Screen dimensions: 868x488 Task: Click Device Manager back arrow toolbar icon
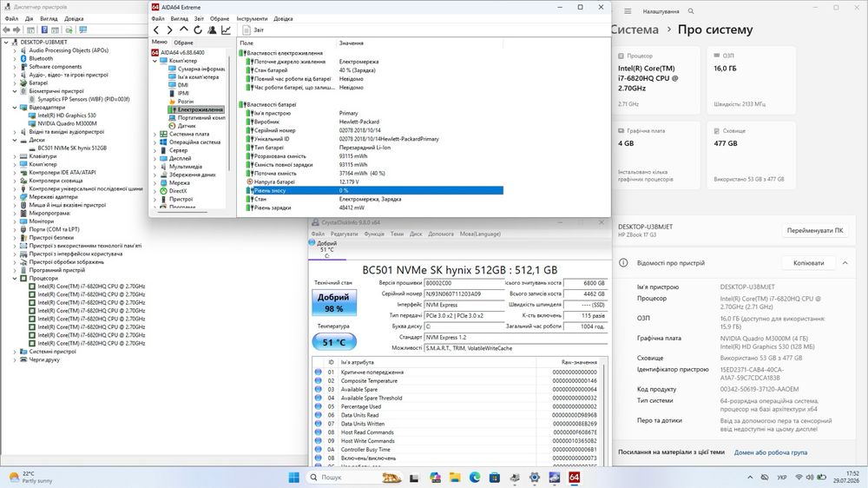(x=6, y=30)
